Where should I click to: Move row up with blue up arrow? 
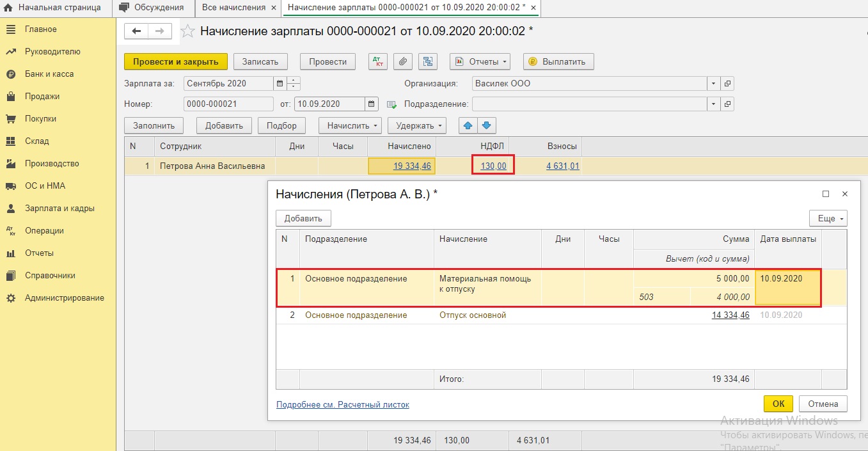pos(468,125)
